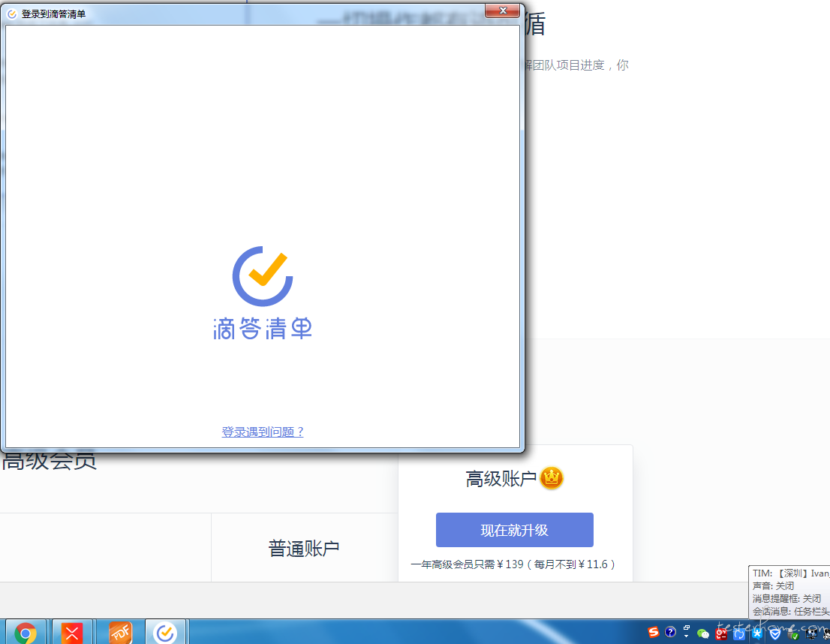Image resolution: width=830 pixels, height=644 pixels.
Task: Click the 普通账户 column heading
Action: (304, 549)
